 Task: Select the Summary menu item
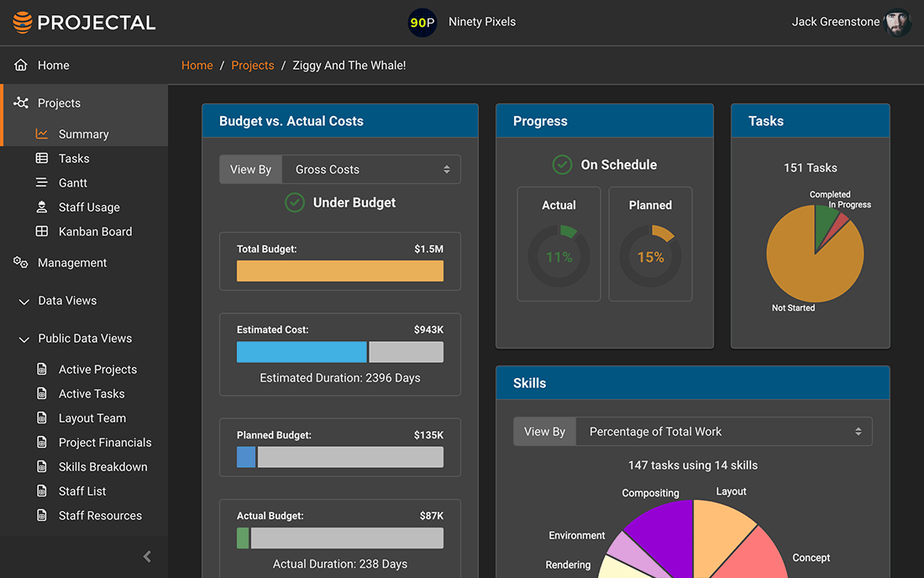pyautogui.click(x=84, y=134)
